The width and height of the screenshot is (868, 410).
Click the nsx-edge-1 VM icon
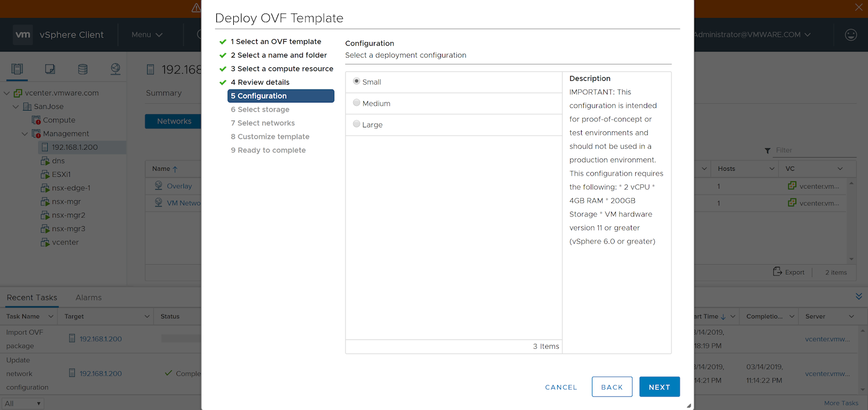click(46, 188)
